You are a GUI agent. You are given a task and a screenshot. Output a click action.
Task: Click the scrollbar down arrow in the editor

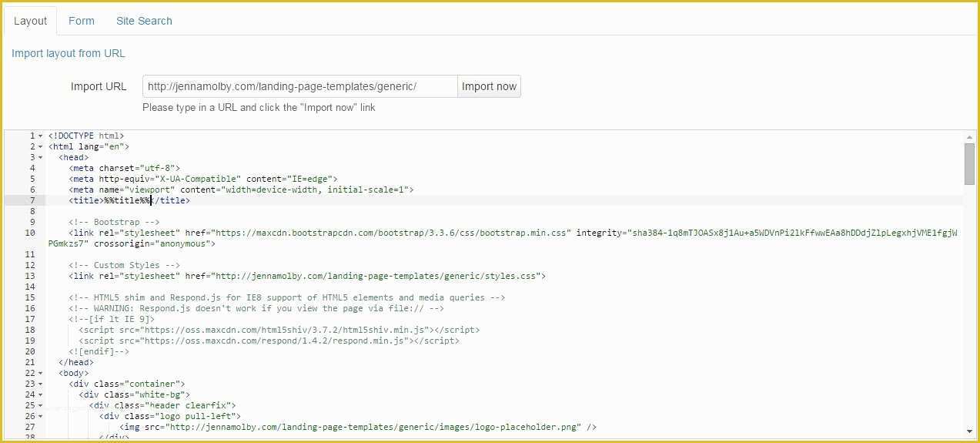click(969, 431)
